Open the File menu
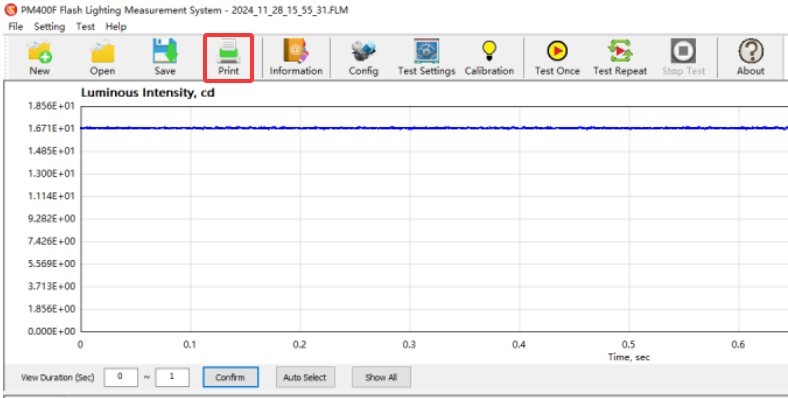This screenshot has width=788, height=398. [16, 27]
